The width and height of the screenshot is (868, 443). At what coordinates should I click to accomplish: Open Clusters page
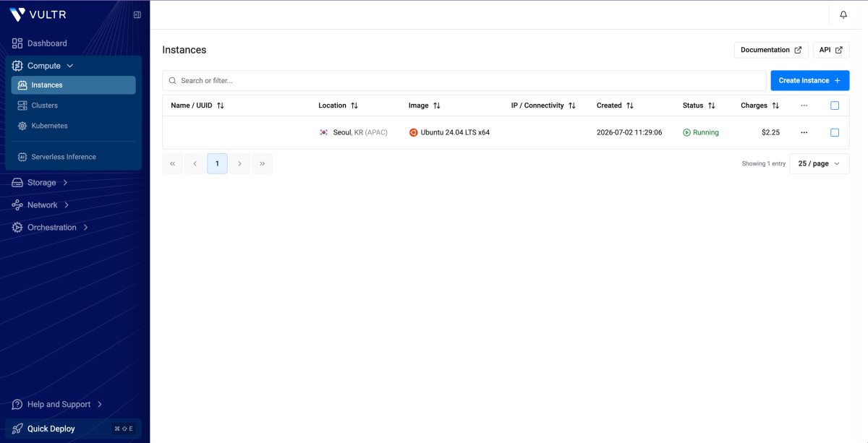(45, 106)
